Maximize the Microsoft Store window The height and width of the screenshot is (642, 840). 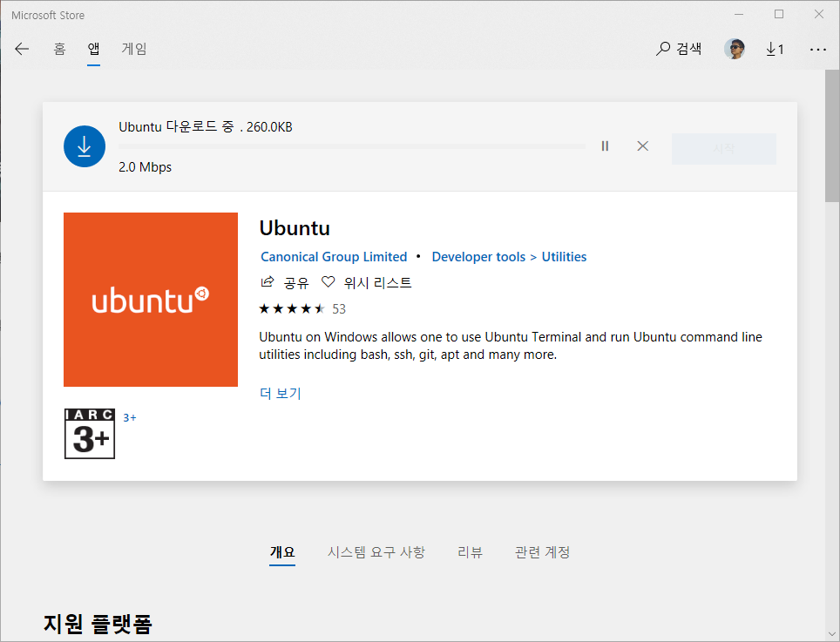point(779,15)
